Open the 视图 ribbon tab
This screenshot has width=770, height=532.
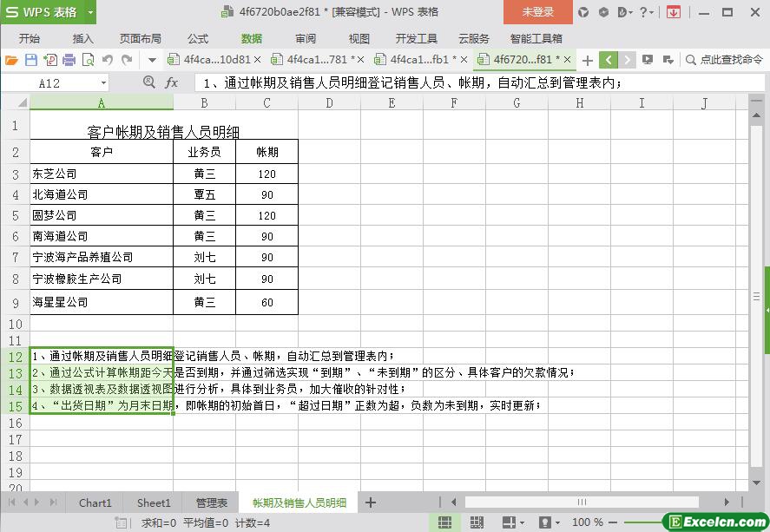pyautogui.click(x=359, y=39)
